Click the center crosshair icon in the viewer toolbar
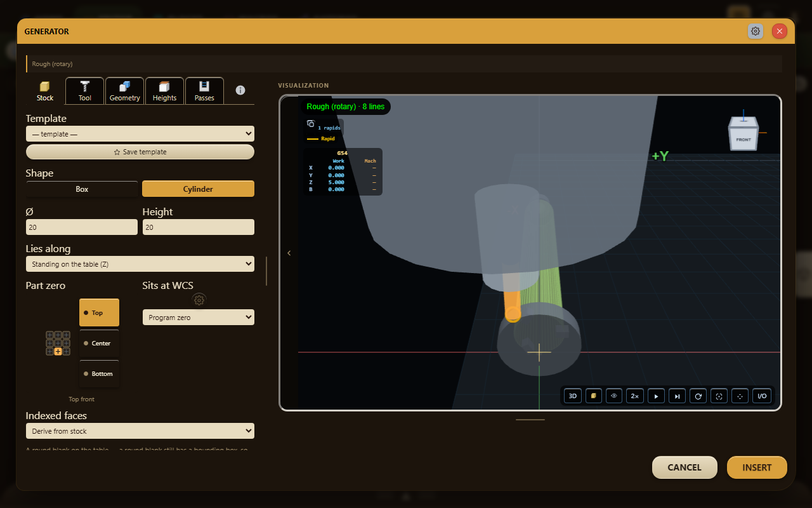The width and height of the screenshot is (812, 508). click(x=740, y=396)
